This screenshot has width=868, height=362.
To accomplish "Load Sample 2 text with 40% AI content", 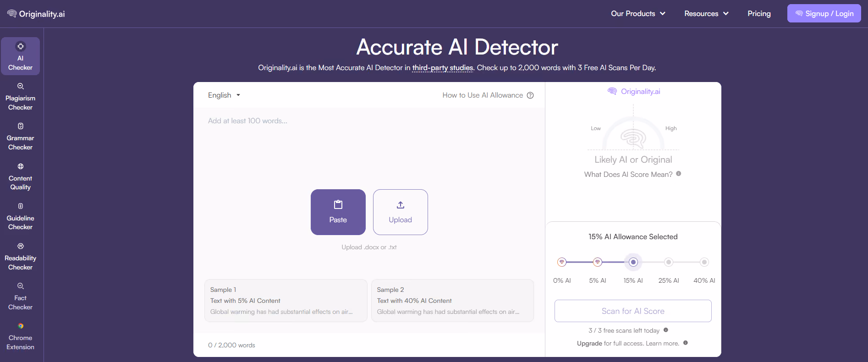I will click(453, 301).
